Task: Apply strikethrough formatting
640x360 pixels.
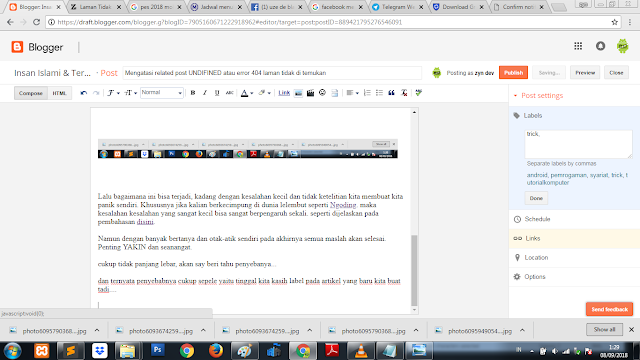Action: click(229, 93)
